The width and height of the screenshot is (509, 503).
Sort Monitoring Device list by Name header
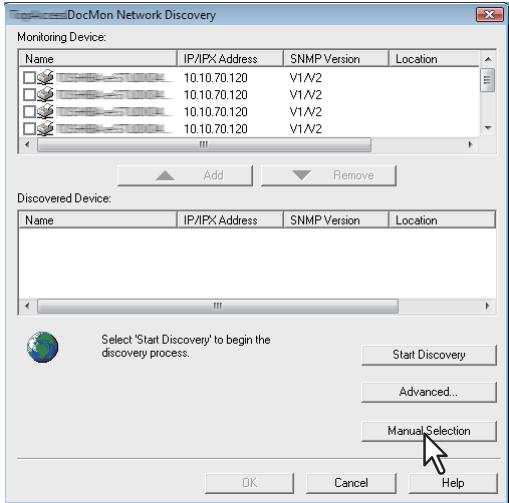click(x=98, y=59)
